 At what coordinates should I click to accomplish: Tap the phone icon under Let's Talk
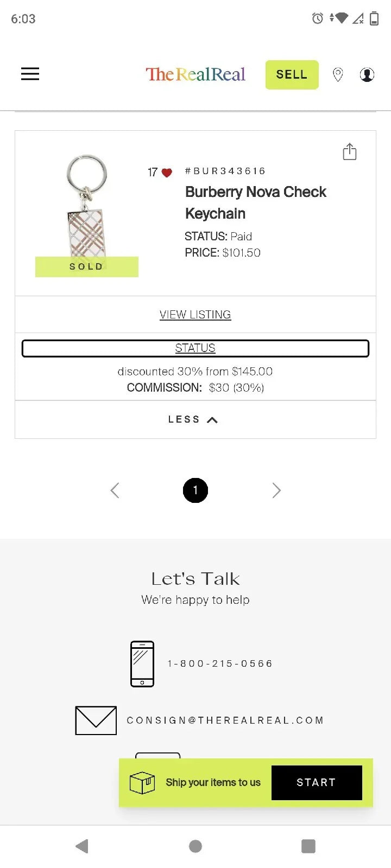142,663
